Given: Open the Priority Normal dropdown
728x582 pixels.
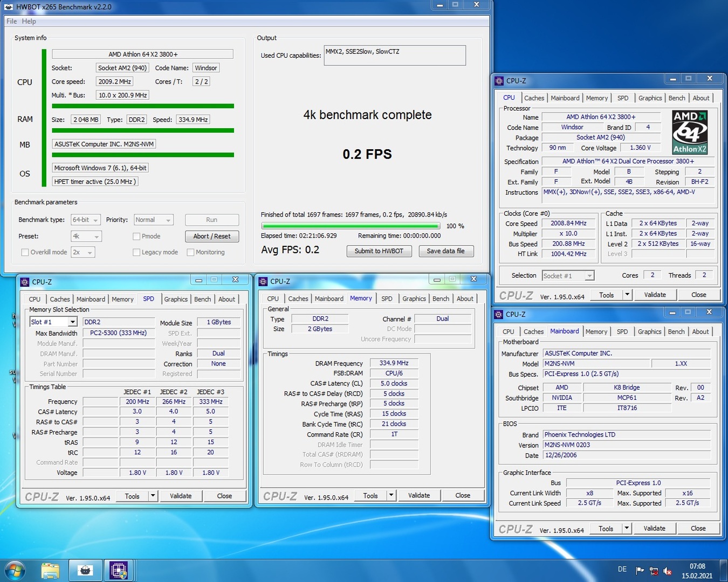Looking at the screenshot, I should click(x=154, y=220).
